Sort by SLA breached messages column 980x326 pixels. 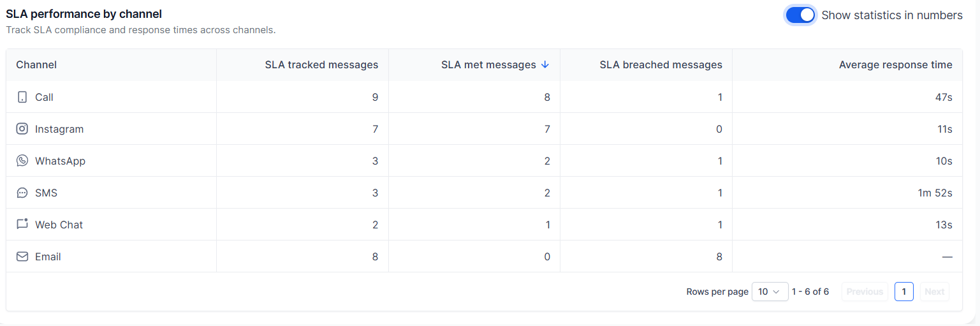tap(661, 64)
